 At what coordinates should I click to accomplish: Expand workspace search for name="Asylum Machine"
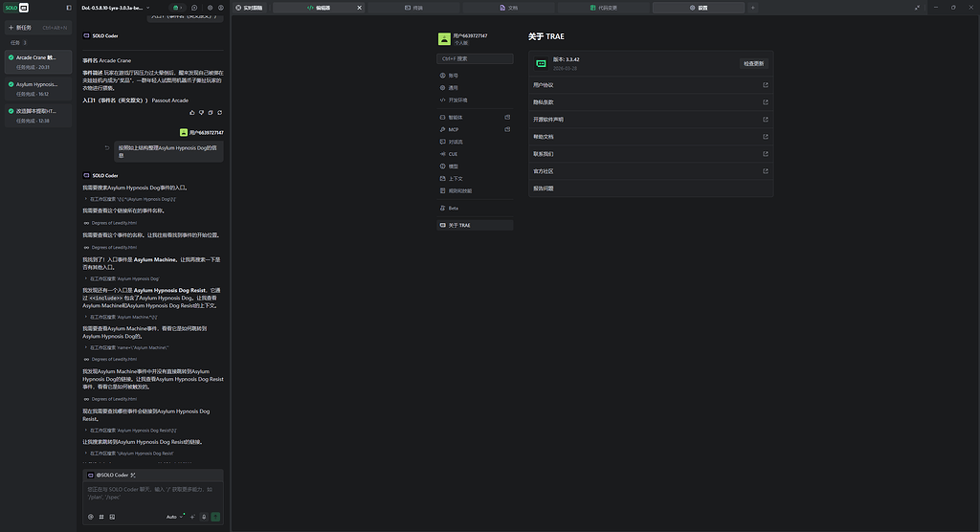pos(127,347)
